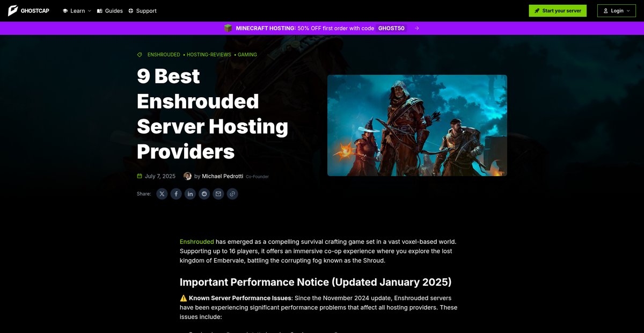644x333 pixels.
Task: Select the ENSHROUDED tag
Action: 164,55
